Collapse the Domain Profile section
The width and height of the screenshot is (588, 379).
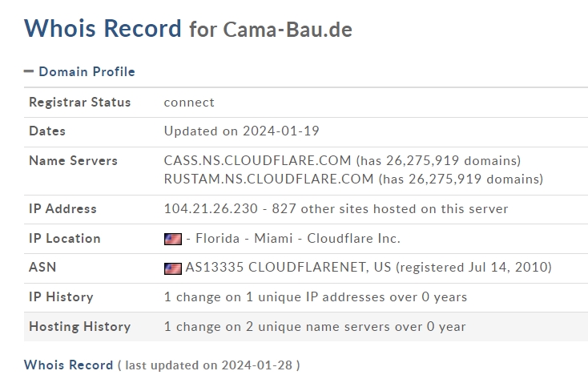29,71
